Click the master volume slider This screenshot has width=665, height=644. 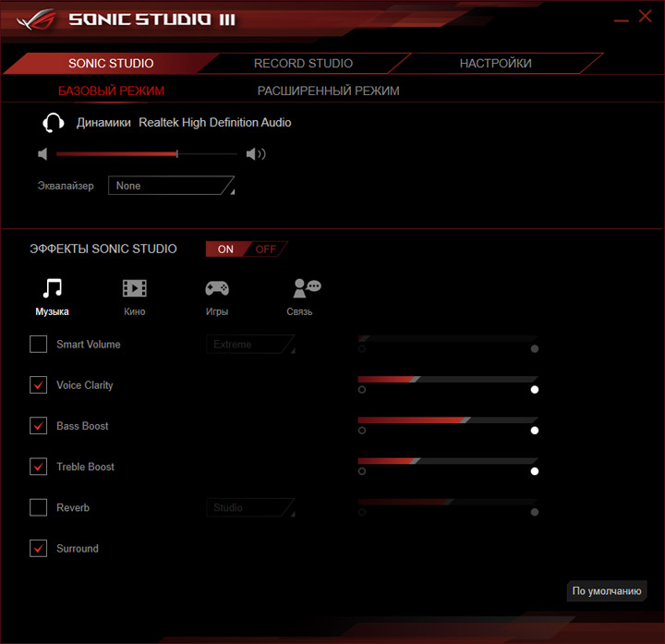point(146,154)
